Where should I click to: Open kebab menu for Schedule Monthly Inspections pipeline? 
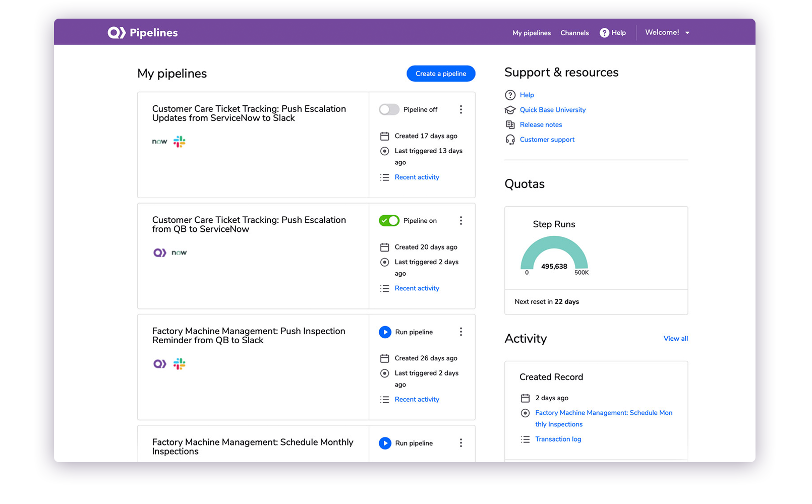pos(460,443)
